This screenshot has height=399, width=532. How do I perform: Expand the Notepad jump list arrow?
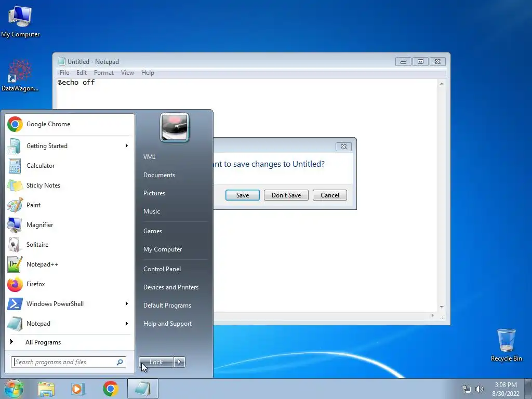[127, 324]
